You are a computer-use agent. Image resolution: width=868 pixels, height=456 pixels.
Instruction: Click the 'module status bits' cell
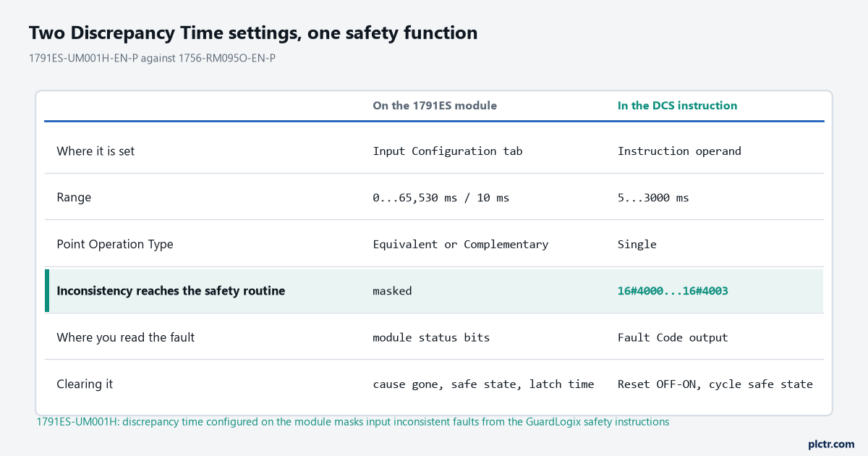tap(431, 337)
